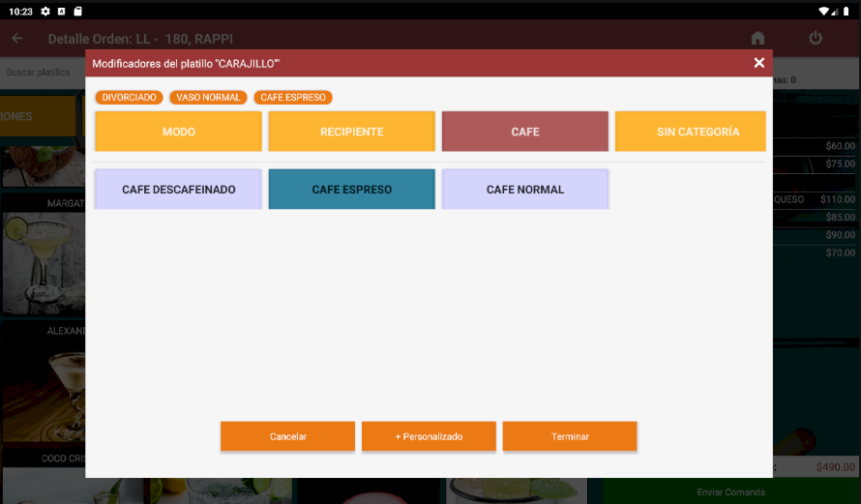Select the $90.00 order line
The height and width of the screenshot is (504, 861).
point(815,235)
